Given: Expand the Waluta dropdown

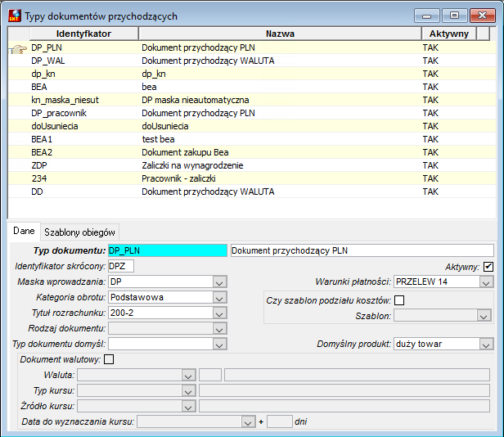Looking at the screenshot, I should point(188,375).
